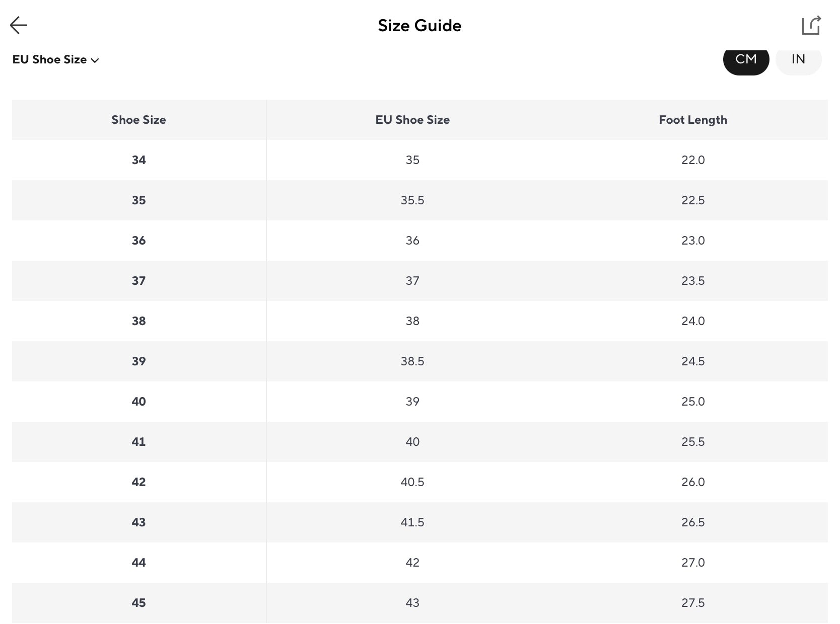840x624 pixels.
Task: Go back using the left arrow
Action: click(19, 25)
